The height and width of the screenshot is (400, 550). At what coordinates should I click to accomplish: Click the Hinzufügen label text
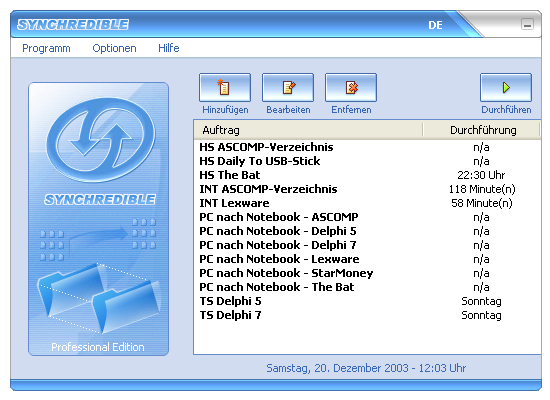point(225,110)
